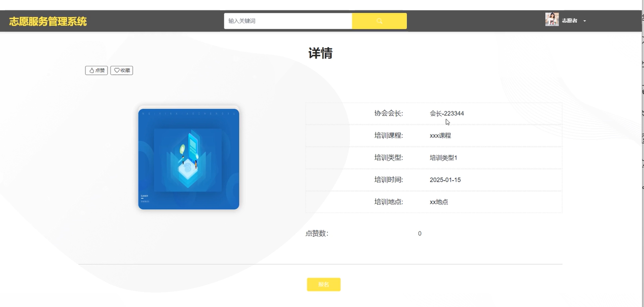Click the 点赞 thumbs-up button
This screenshot has height=307, width=644.
(96, 70)
